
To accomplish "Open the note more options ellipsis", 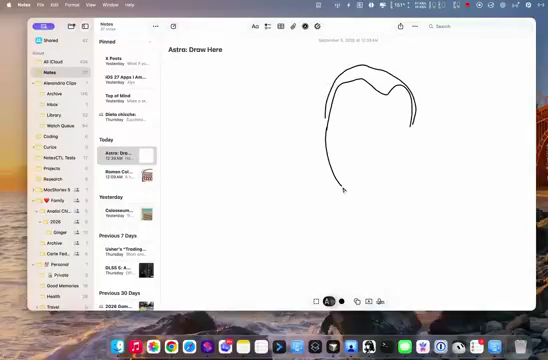I will [415, 26].
